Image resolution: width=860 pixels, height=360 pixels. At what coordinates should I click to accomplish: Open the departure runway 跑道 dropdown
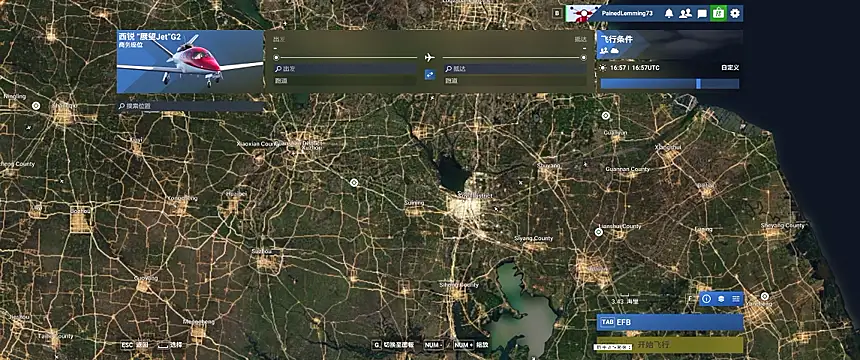coord(345,81)
